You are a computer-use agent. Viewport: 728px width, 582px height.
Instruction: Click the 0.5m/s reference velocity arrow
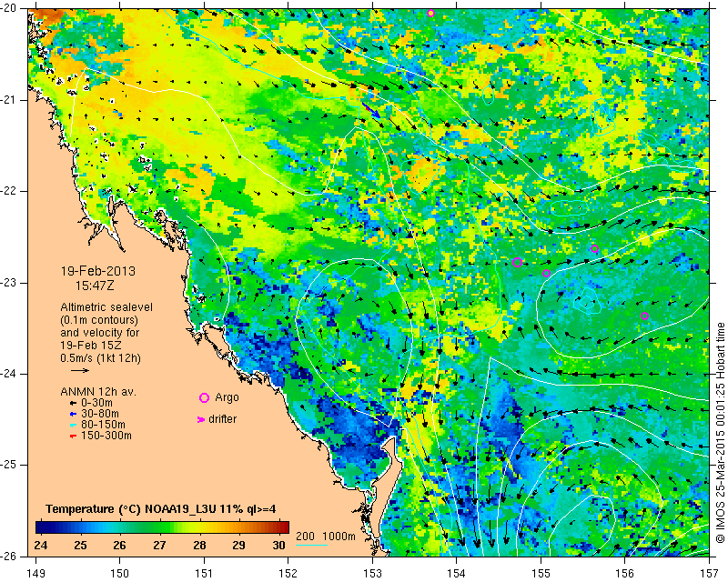(80, 370)
